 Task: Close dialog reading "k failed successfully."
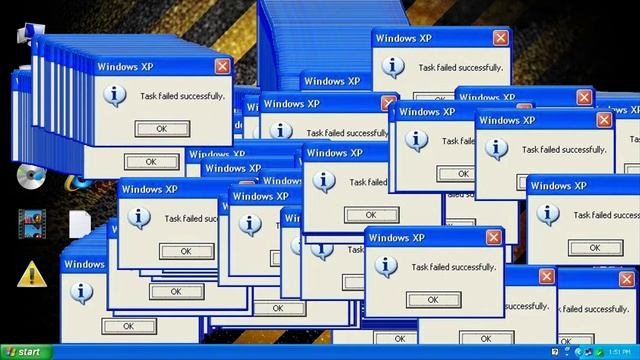click(x=627, y=280)
